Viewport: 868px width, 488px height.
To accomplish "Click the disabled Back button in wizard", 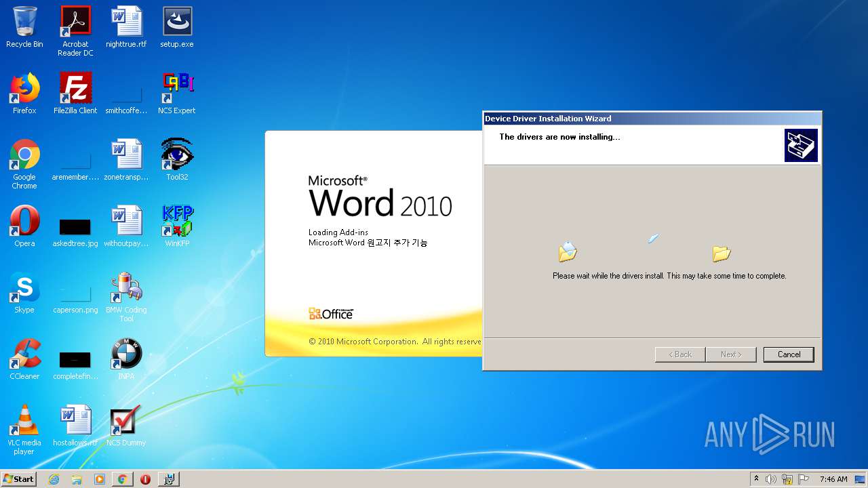I will (x=680, y=354).
